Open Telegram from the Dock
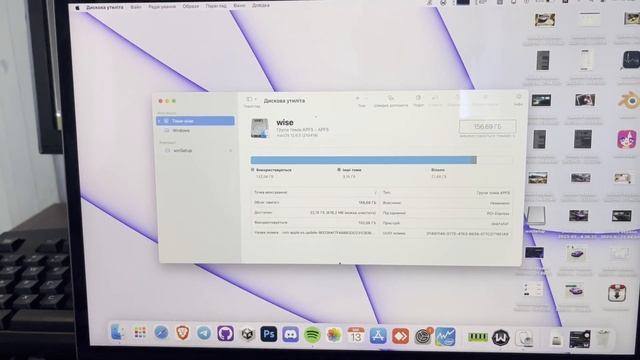 [204, 333]
